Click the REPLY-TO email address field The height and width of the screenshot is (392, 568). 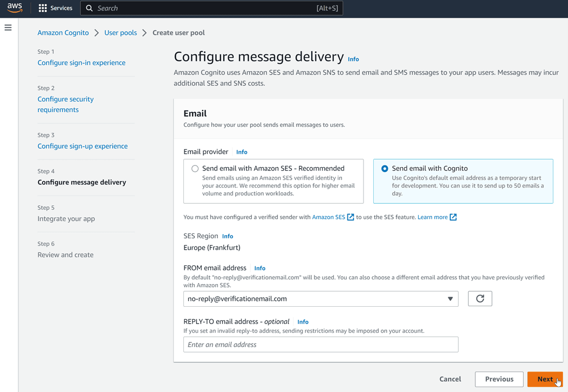321,344
